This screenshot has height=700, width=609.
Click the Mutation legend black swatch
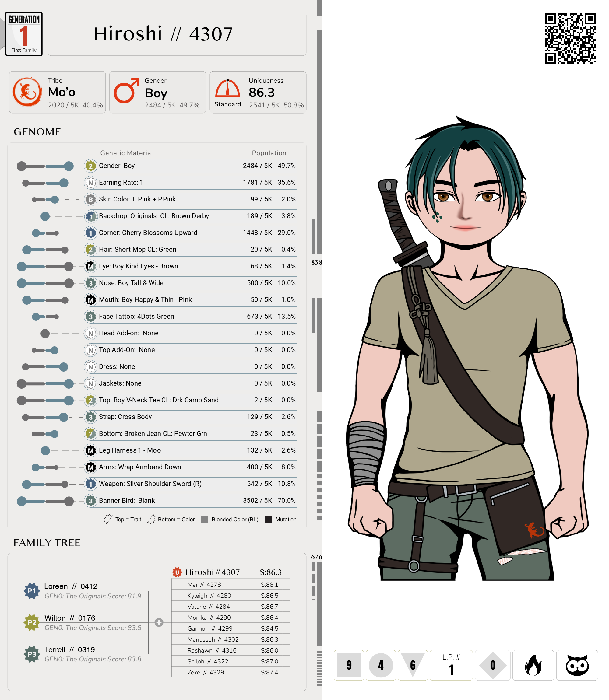point(268,519)
